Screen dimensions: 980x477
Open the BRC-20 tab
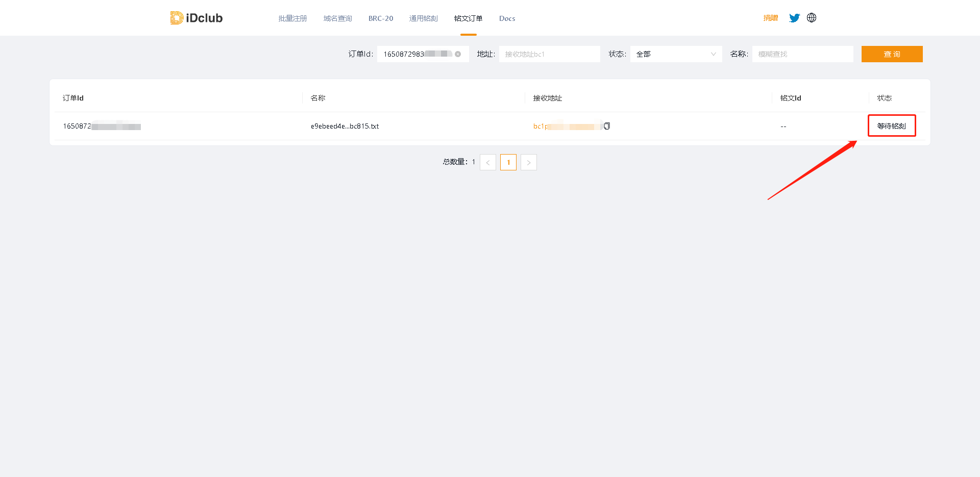[x=381, y=18]
